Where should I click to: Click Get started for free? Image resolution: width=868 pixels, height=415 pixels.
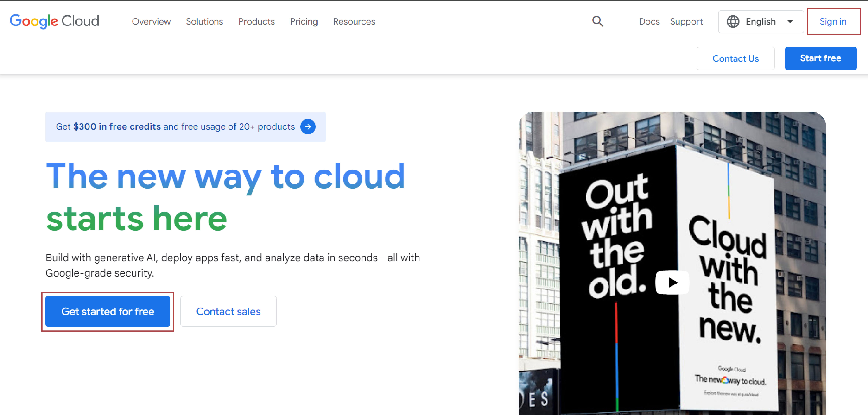coord(108,311)
